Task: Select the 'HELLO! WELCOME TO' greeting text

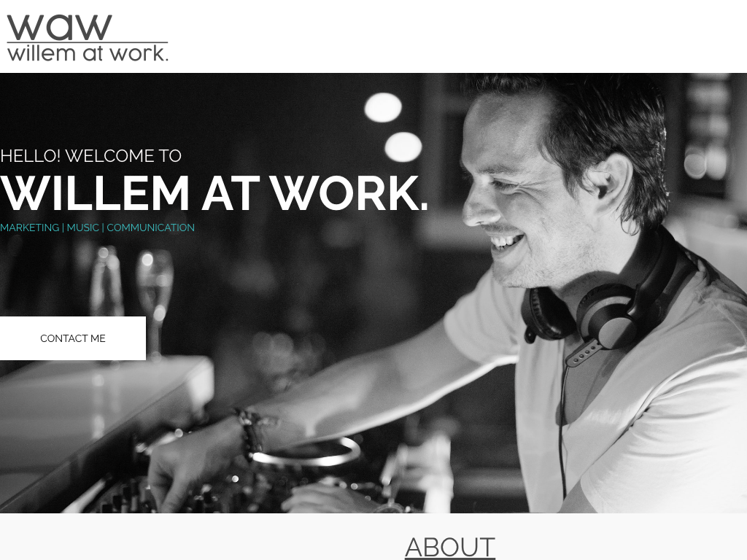Action: point(90,156)
